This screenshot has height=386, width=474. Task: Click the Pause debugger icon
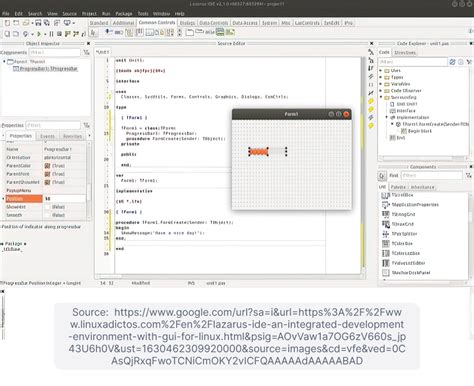51,34
